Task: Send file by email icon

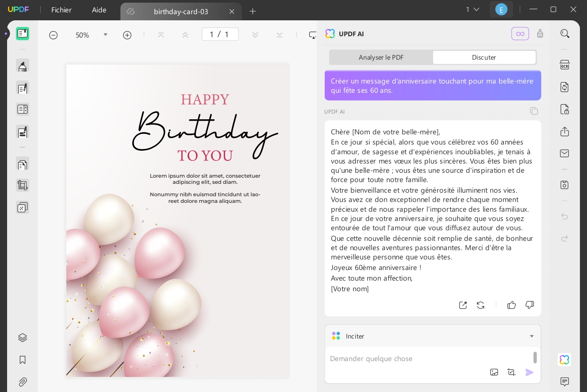Action: pos(564,153)
